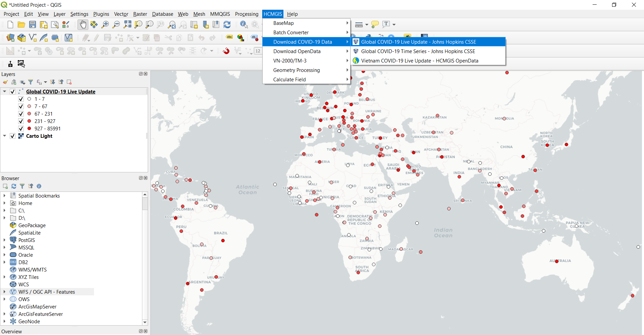Open the Processing menu
644x335 pixels.
click(x=246, y=14)
